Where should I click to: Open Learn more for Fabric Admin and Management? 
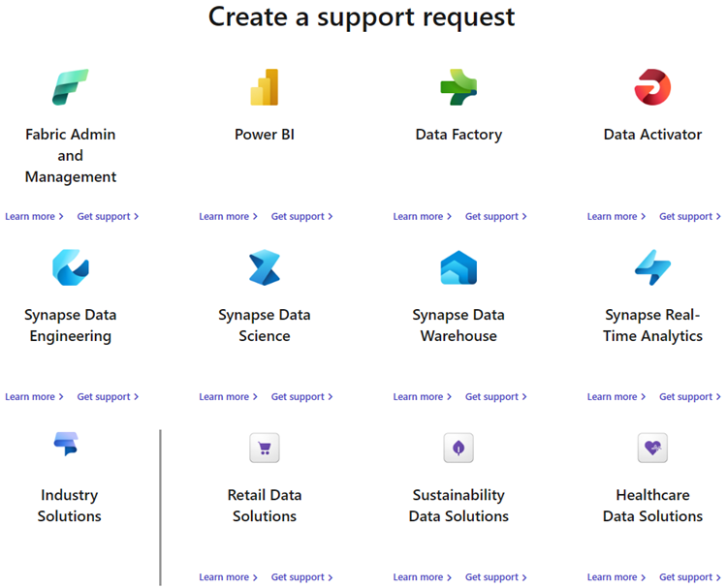34,216
